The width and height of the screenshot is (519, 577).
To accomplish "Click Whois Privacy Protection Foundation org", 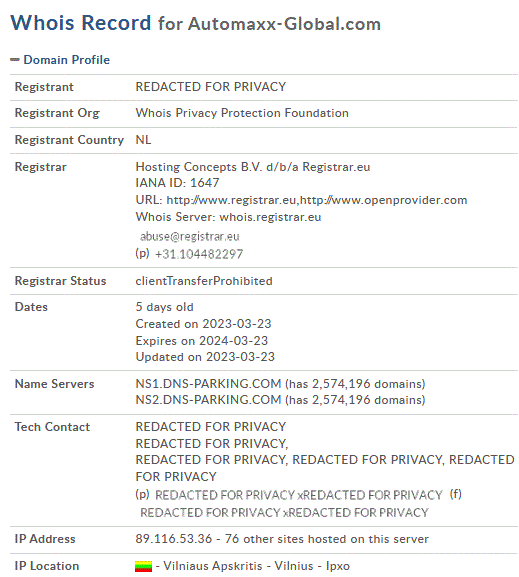I will pyautogui.click(x=242, y=113).
